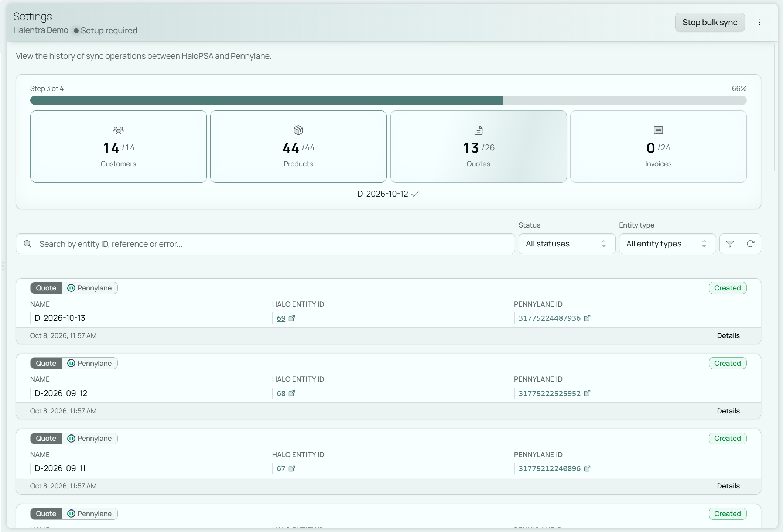Open Halo entity 69 link
Viewport: 783px width, 532px height.
click(281, 318)
